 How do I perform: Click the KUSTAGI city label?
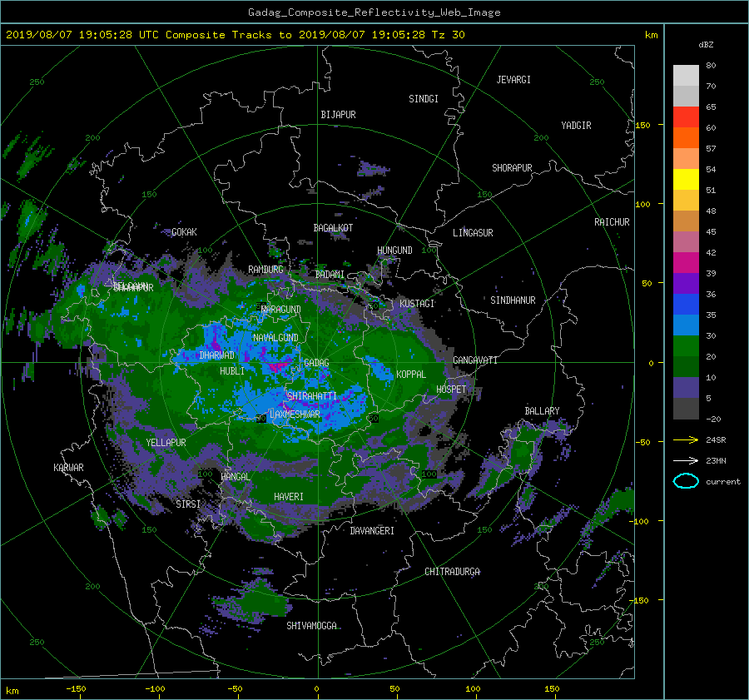coord(417,304)
